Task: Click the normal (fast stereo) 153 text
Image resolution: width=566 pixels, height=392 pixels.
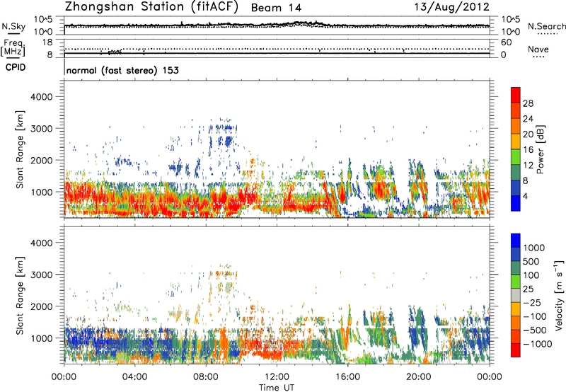Action: [122, 70]
